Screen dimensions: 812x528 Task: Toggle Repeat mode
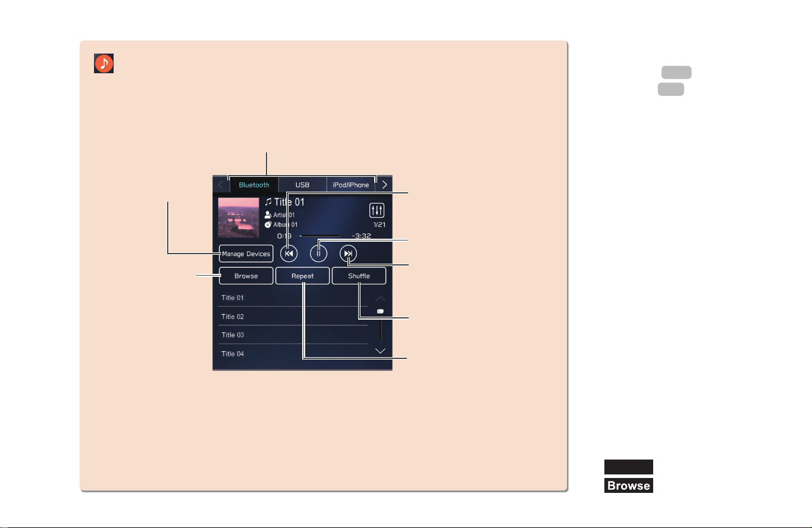pyautogui.click(x=303, y=276)
